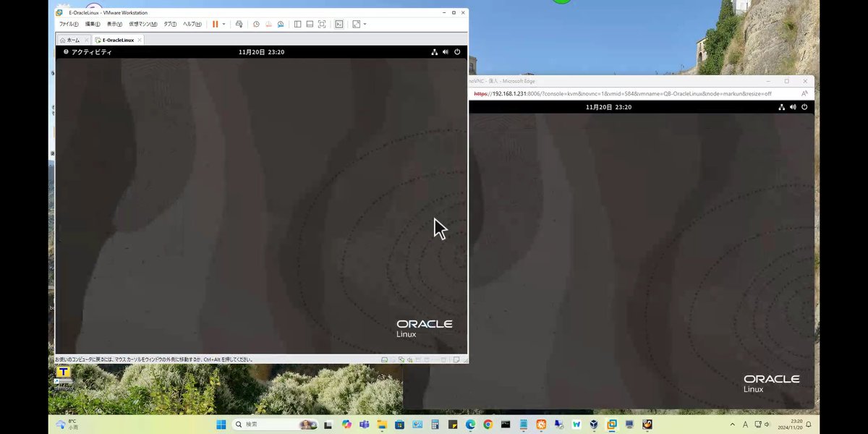Close the E-OracleLinux tab
The width and height of the screenshot is (868, 434).
pos(140,40)
